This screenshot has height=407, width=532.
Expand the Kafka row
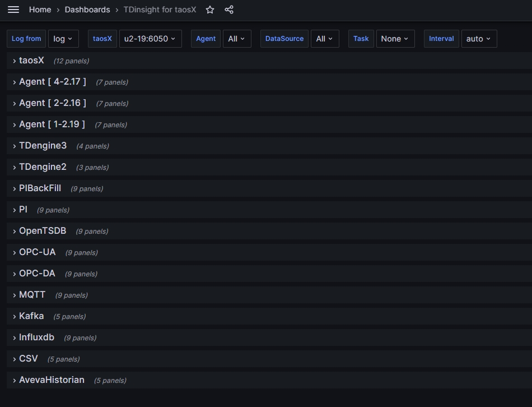click(x=31, y=316)
